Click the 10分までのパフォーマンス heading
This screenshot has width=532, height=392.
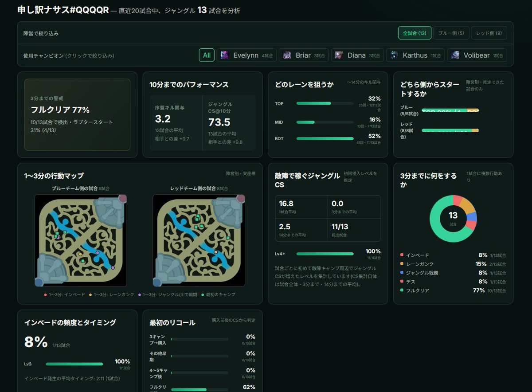pos(189,85)
